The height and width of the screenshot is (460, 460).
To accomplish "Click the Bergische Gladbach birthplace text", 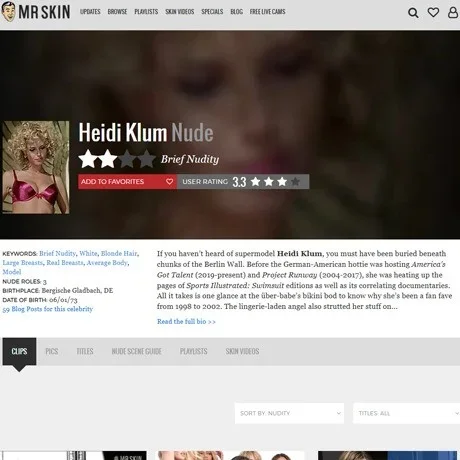I will (x=77, y=290).
